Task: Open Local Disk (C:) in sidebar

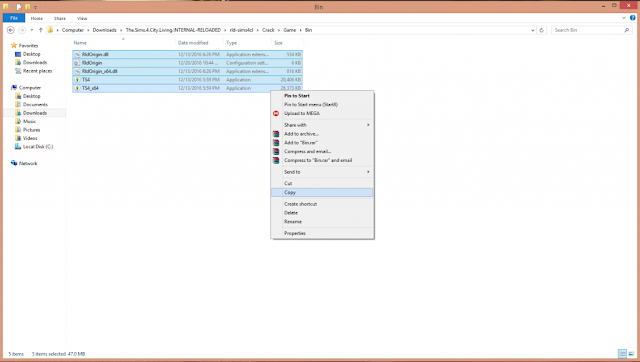Action: click(38, 147)
